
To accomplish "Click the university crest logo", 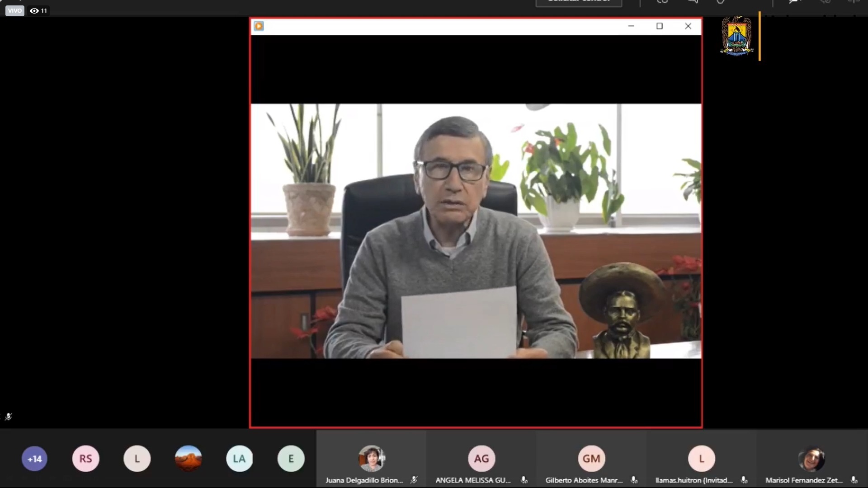I will 736,36.
